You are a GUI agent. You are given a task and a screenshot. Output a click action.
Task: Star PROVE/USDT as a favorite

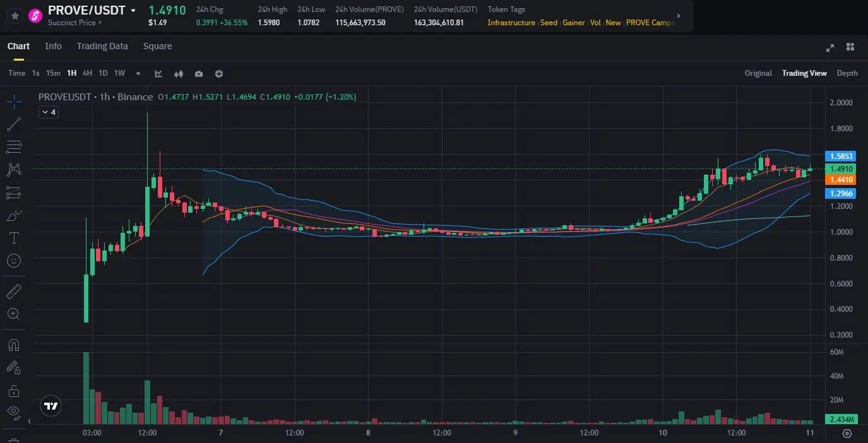pyautogui.click(x=15, y=16)
